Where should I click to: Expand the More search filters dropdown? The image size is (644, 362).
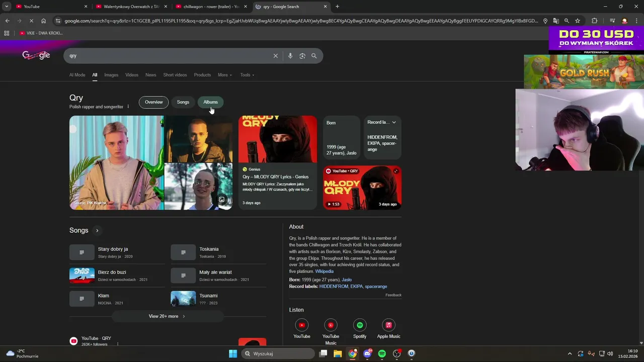click(x=225, y=75)
